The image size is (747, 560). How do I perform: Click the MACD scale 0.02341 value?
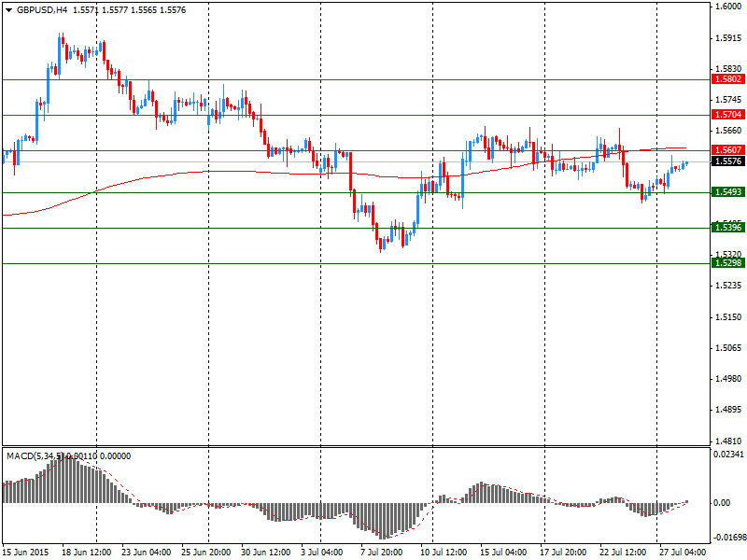tap(728, 455)
